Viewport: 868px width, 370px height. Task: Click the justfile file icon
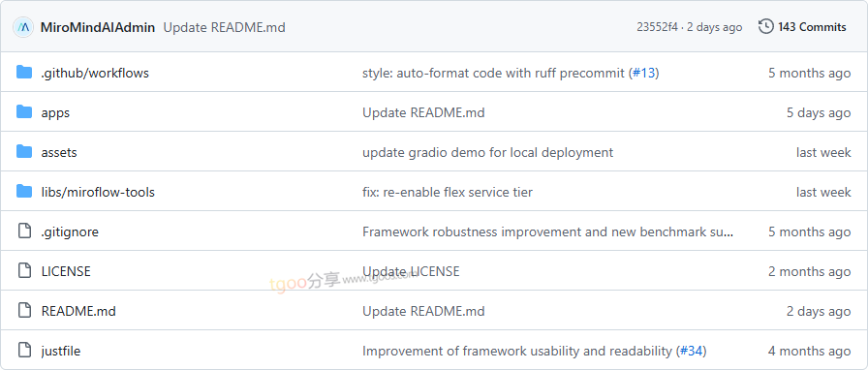[24, 350]
